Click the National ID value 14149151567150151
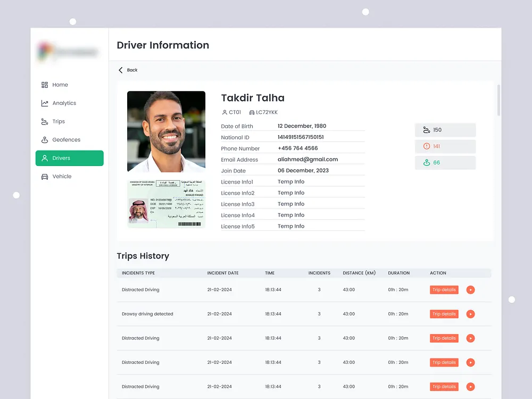Screen dimensions: 532x399 click(301, 137)
